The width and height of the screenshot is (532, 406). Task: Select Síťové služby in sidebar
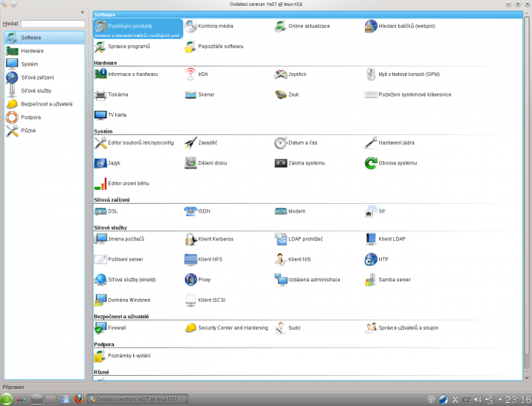click(44, 91)
